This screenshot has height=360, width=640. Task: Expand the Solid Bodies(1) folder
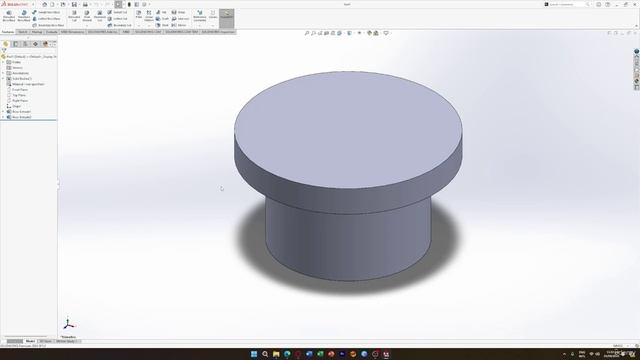3,78
